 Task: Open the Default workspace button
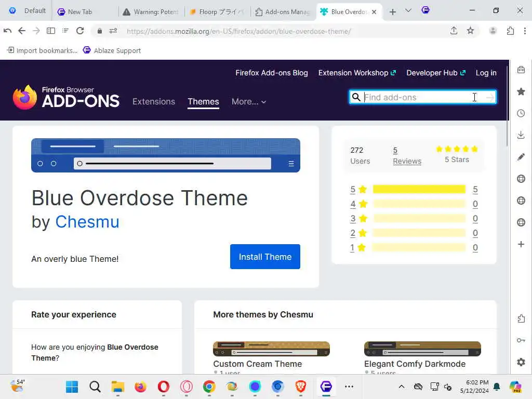pos(27,11)
